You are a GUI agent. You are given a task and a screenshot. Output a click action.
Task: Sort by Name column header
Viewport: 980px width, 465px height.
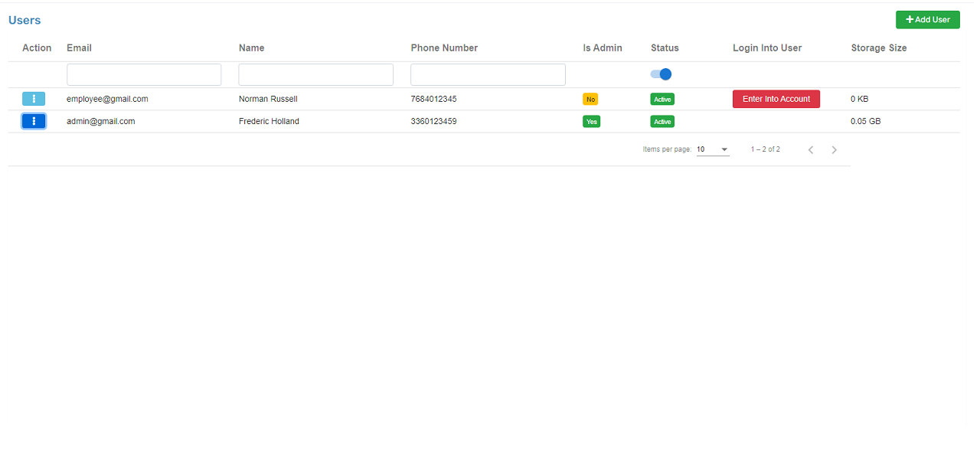pos(251,47)
